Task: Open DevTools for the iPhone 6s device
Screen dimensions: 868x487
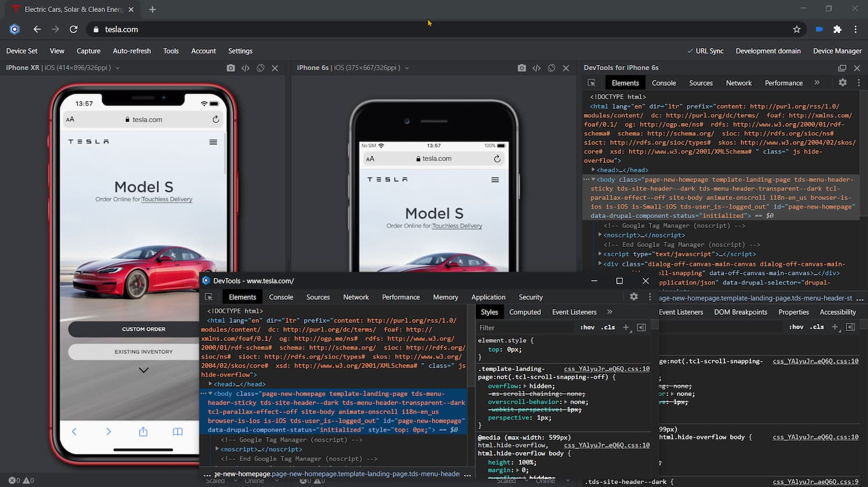Action: click(x=536, y=67)
